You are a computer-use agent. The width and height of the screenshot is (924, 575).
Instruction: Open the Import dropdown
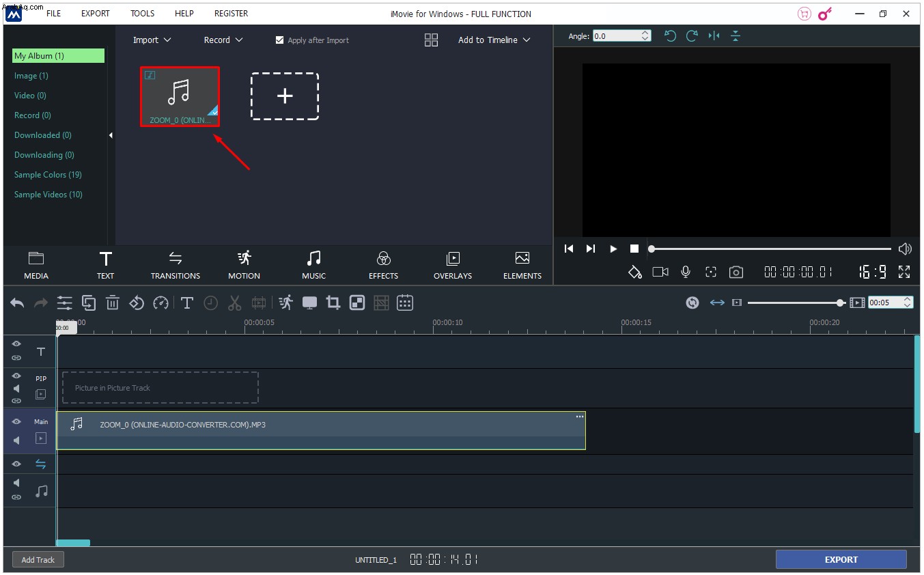point(152,40)
